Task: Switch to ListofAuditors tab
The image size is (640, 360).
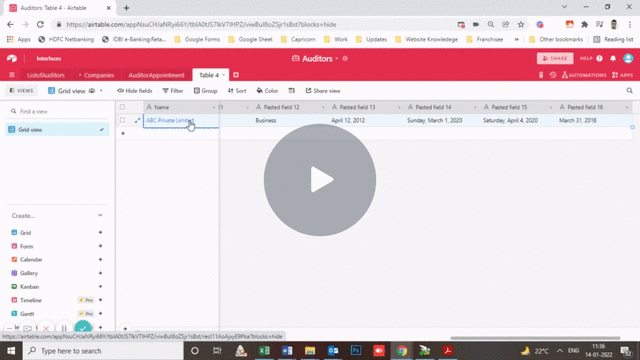Action: [x=46, y=76]
